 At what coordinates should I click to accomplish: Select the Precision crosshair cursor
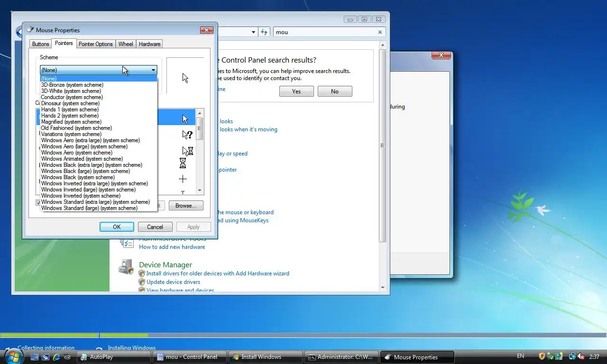pos(183,179)
